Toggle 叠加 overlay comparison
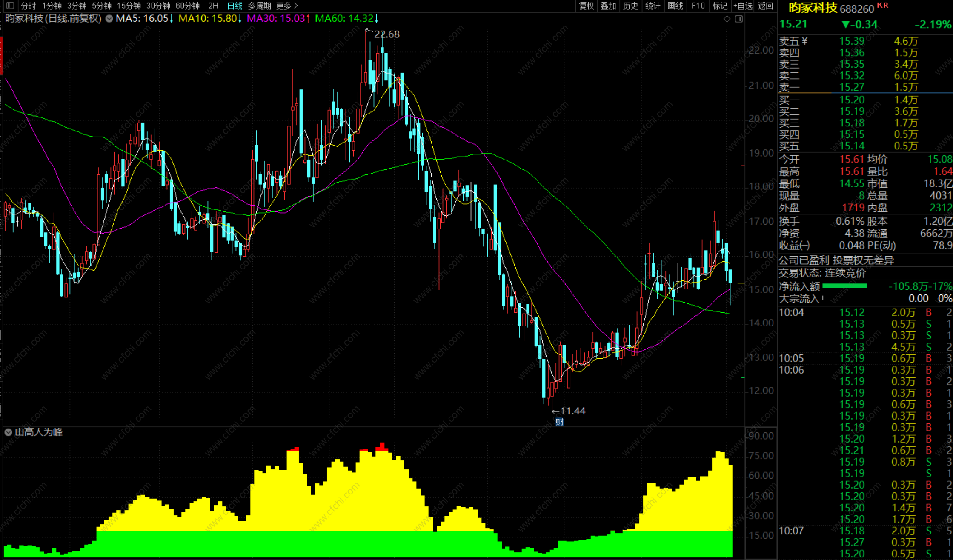Viewport: 953px width, 560px height. pyautogui.click(x=608, y=6)
